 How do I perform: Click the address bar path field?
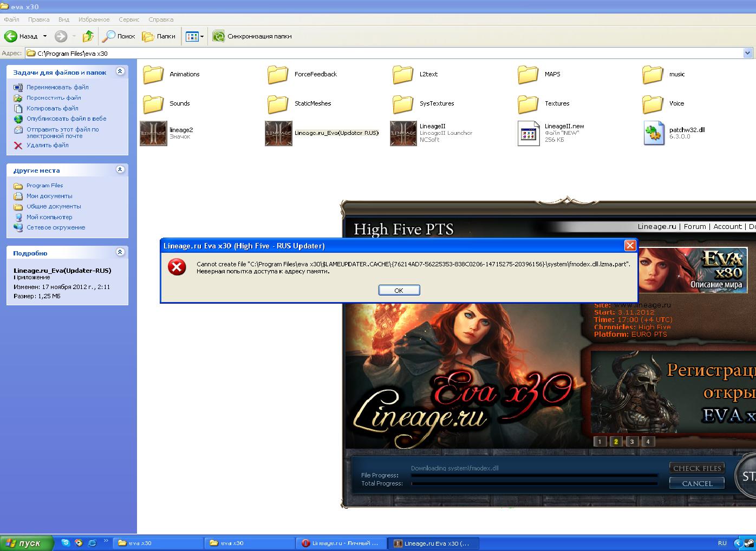coord(384,53)
